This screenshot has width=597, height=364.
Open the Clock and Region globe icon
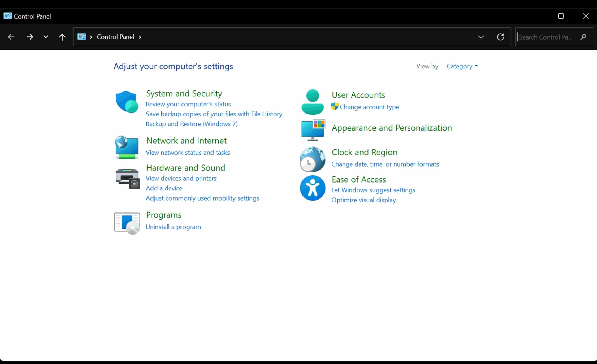(x=313, y=159)
